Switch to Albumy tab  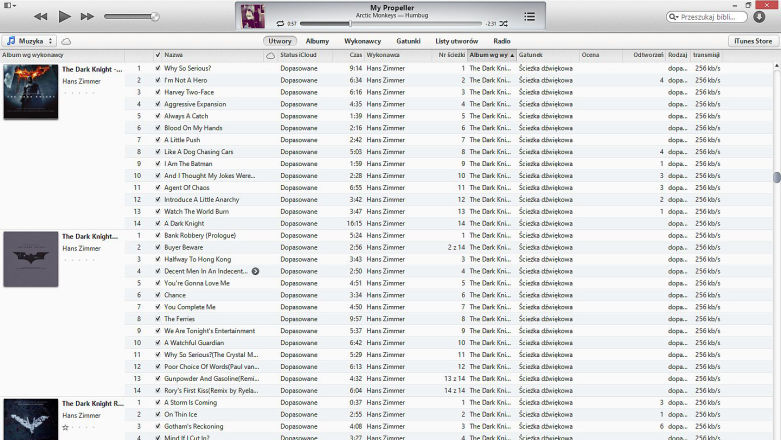point(317,41)
